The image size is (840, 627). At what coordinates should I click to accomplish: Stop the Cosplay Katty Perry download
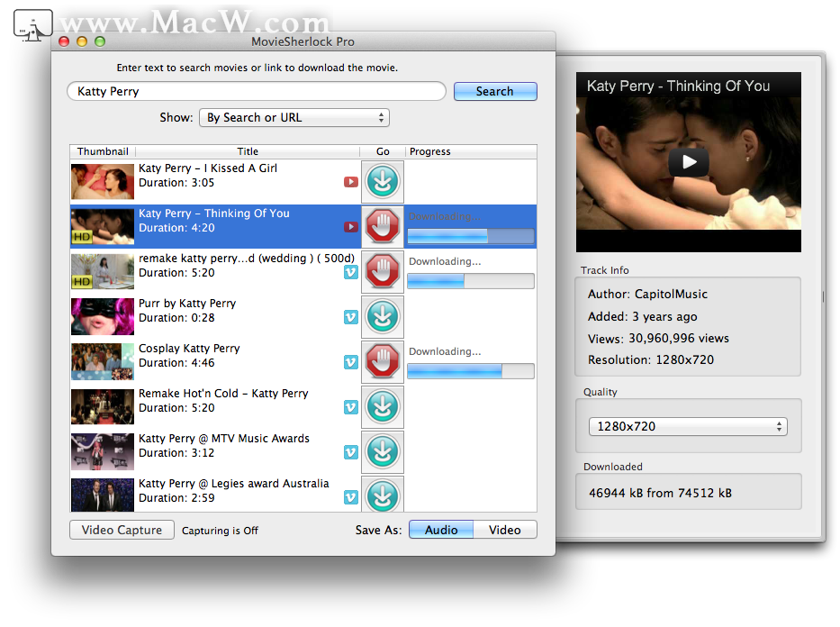[383, 361]
